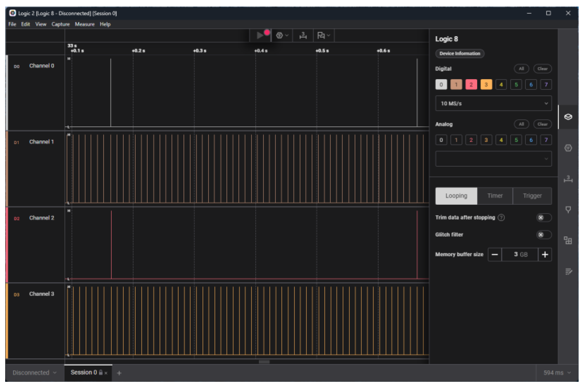Enable digital channel 5 green swatch
Viewport: 588px width, 390px height.
pyautogui.click(x=516, y=84)
